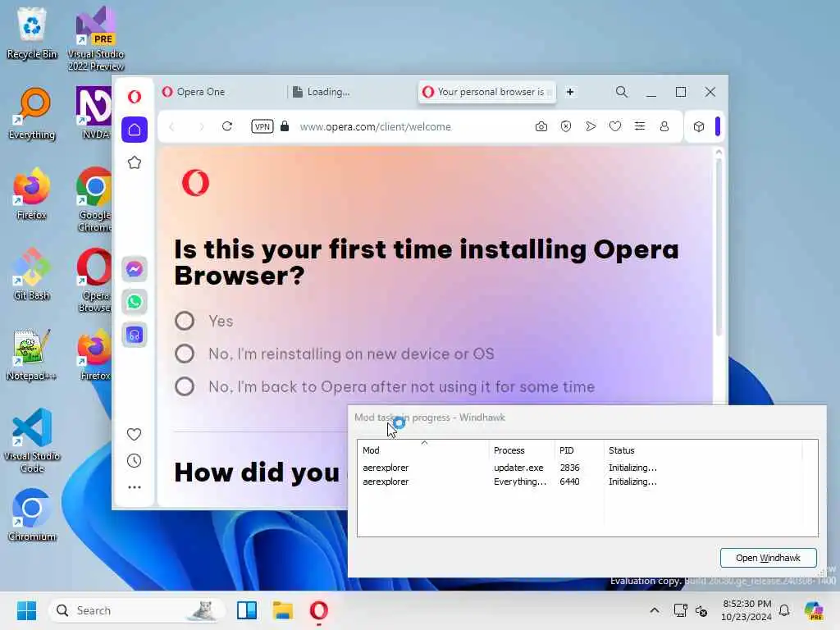This screenshot has height=630, width=840.
Task: Select the NVDA desktop shortcut
Action: click(94, 113)
